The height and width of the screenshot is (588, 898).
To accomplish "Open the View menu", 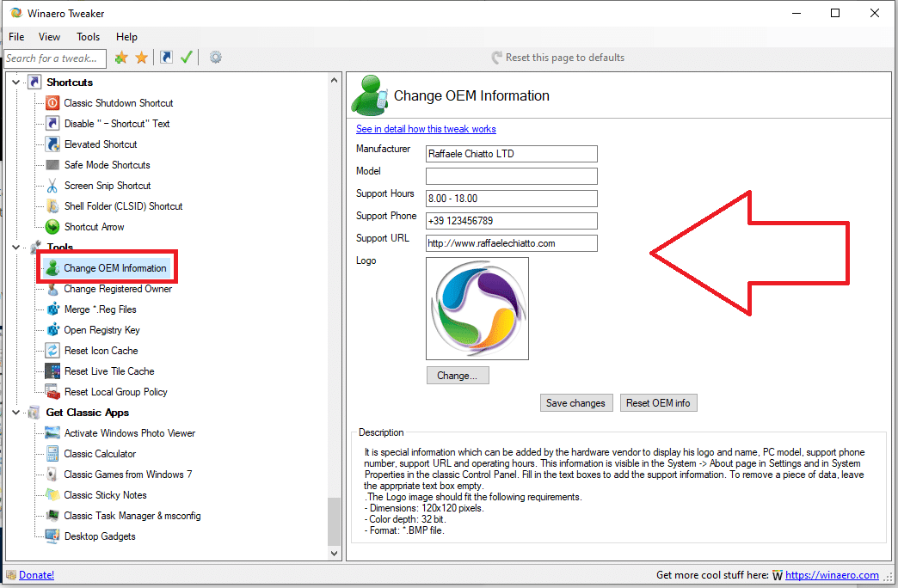I will 49,37.
